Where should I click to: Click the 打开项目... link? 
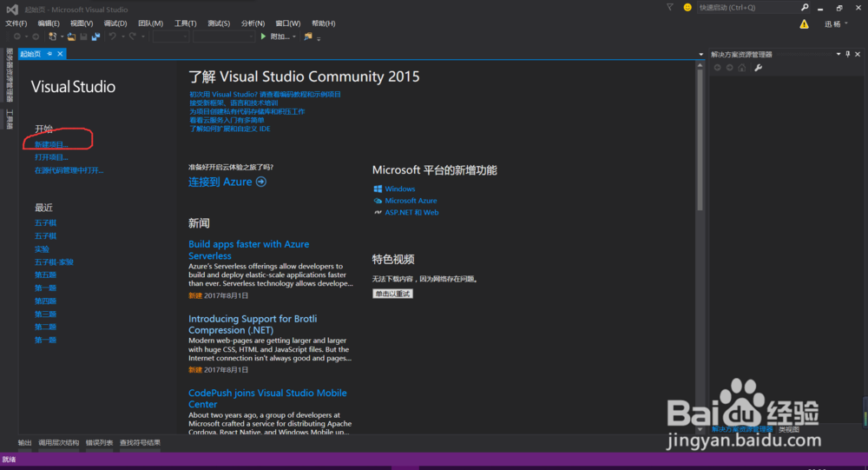click(x=51, y=157)
